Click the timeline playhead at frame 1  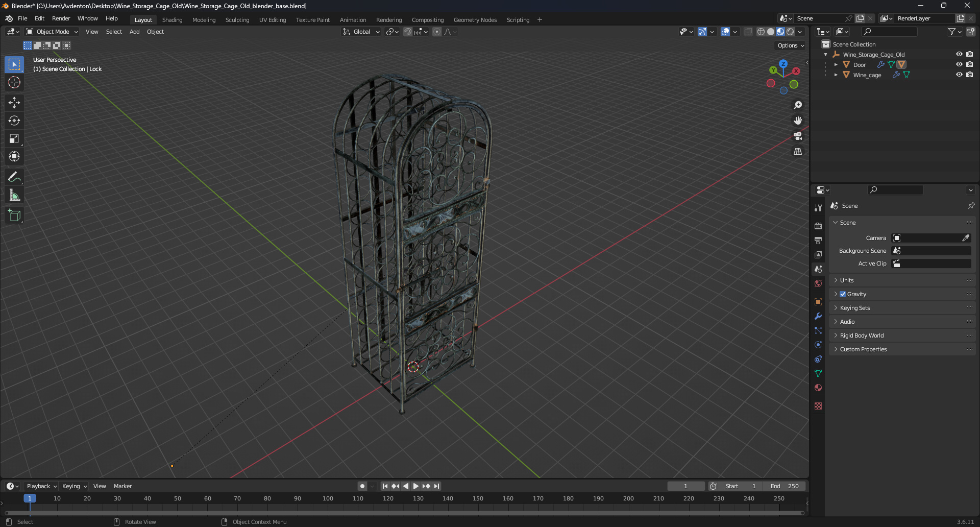[x=30, y=498]
